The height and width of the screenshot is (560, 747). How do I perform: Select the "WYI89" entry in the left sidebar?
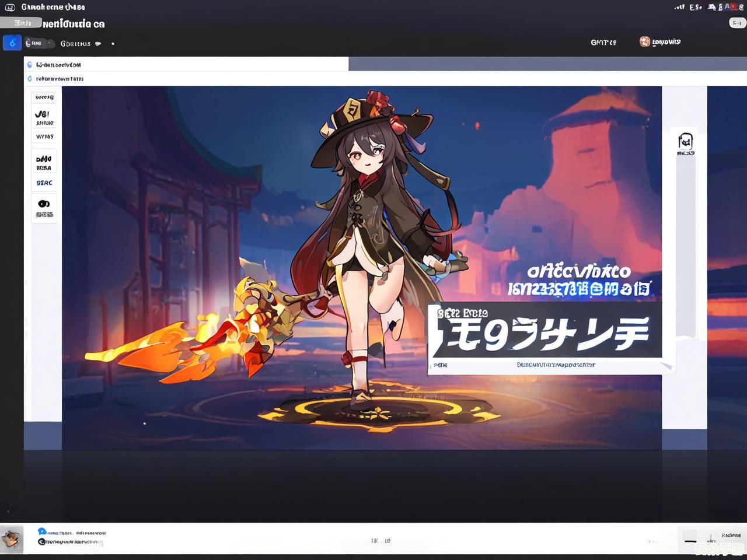point(44,136)
